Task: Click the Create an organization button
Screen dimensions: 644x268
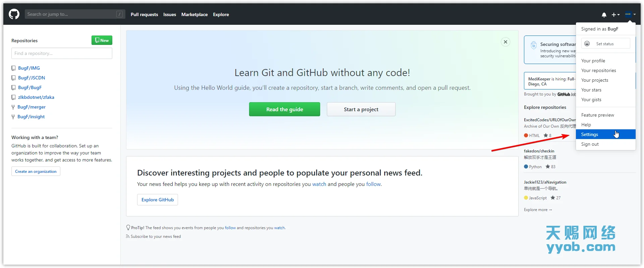Action: (x=36, y=171)
